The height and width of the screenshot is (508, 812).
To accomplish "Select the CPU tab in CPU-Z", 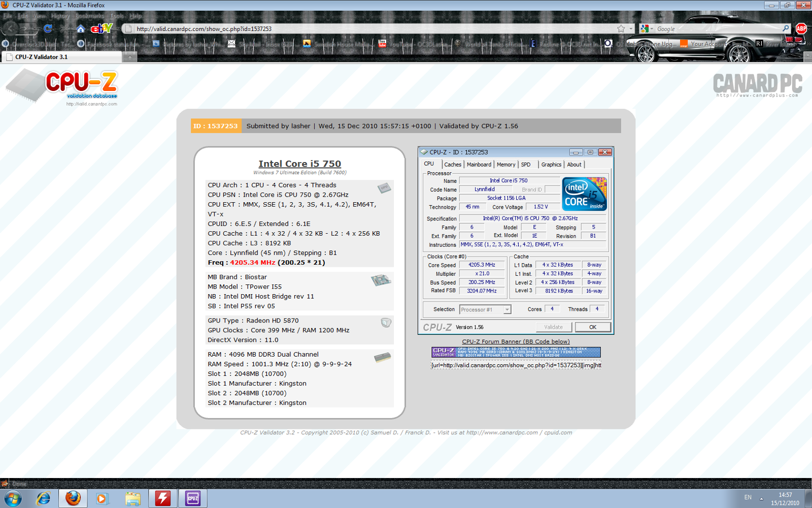I will 429,164.
